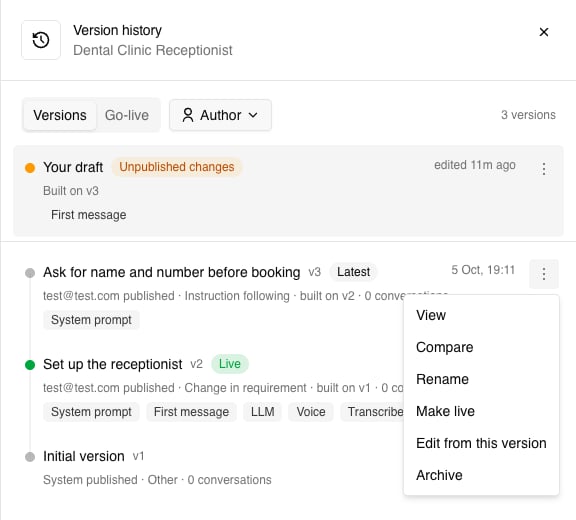The width and height of the screenshot is (576, 520).
Task: Select Make live in the context menu
Action: [481, 411]
